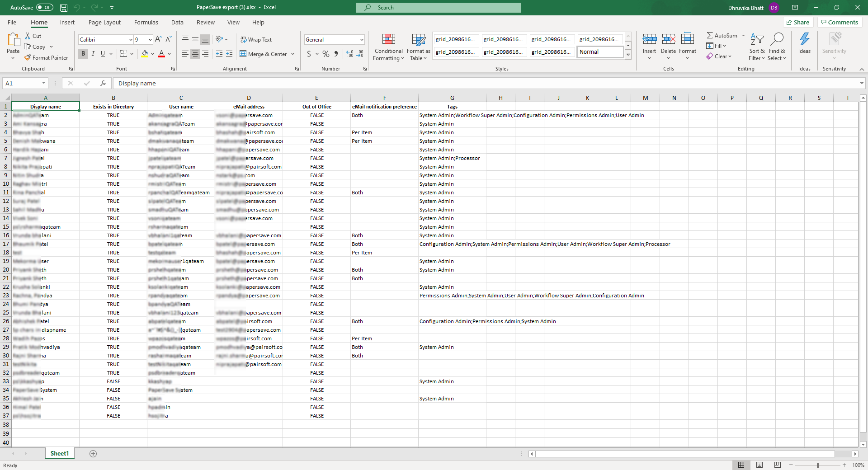Toggle the AutoSave switch
The height and width of the screenshot is (470, 868).
pos(44,8)
